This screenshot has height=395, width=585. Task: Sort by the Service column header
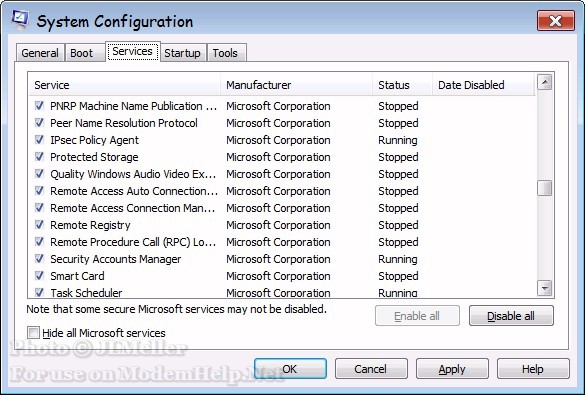pos(125,85)
